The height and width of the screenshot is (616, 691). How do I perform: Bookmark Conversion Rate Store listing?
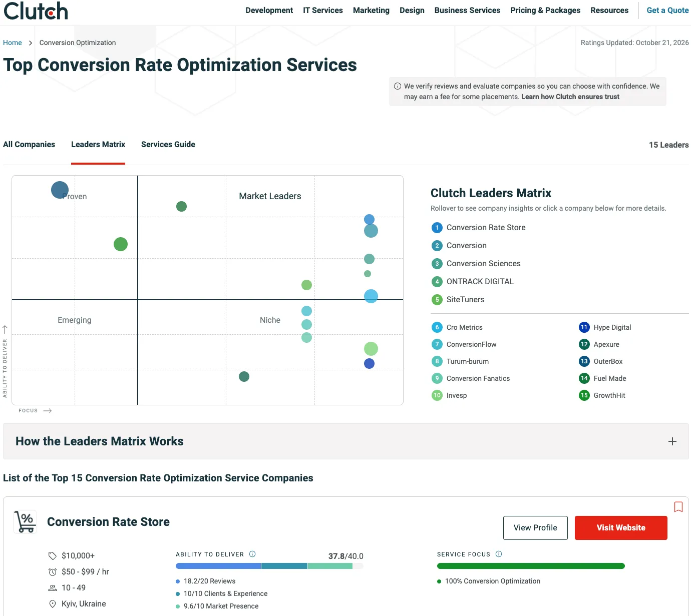678,507
